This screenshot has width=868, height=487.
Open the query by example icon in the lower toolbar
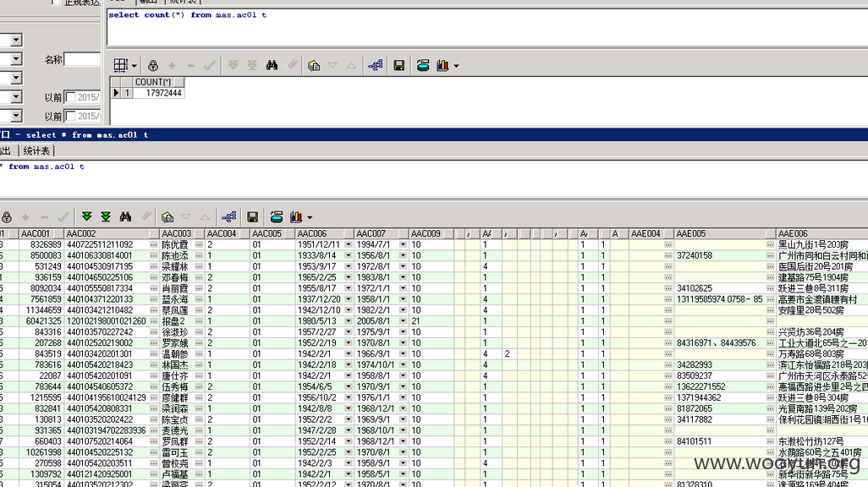pyautogui.click(x=168, y=217)
